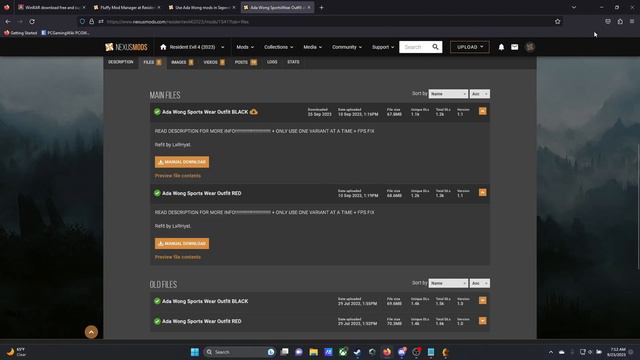Go back to previous page
Screen dimensions: 640x360
tap(8, 21)
